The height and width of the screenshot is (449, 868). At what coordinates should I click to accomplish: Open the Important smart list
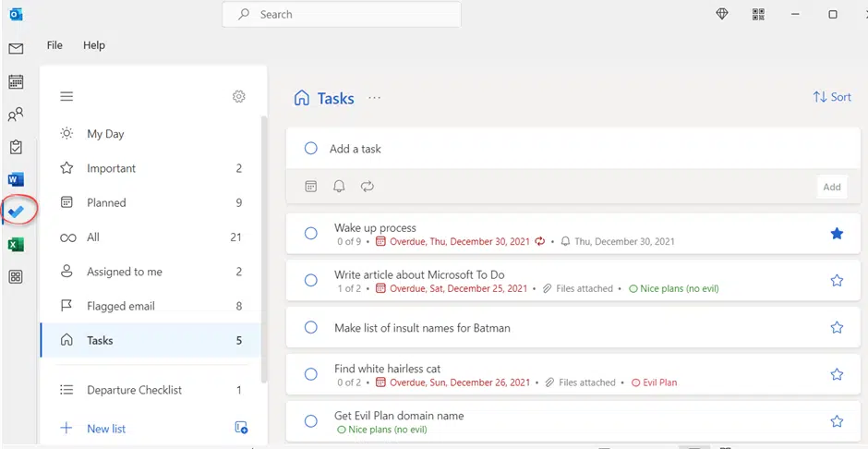click(x=151, y=168)
